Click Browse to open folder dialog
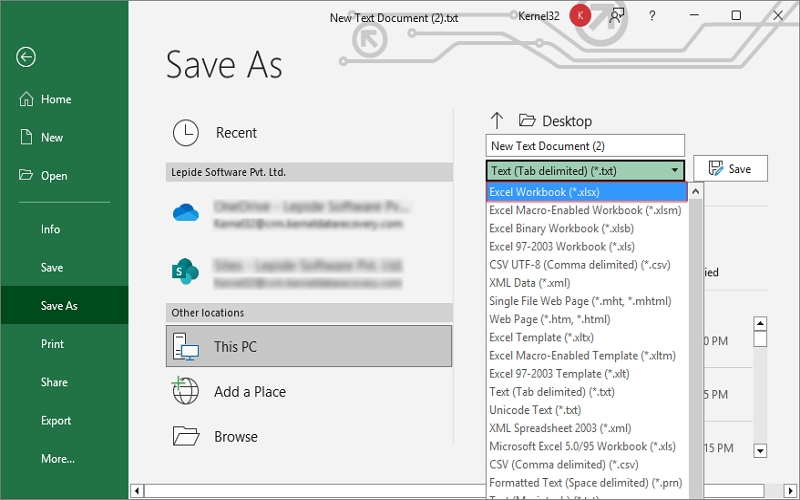 pos(309,436)
